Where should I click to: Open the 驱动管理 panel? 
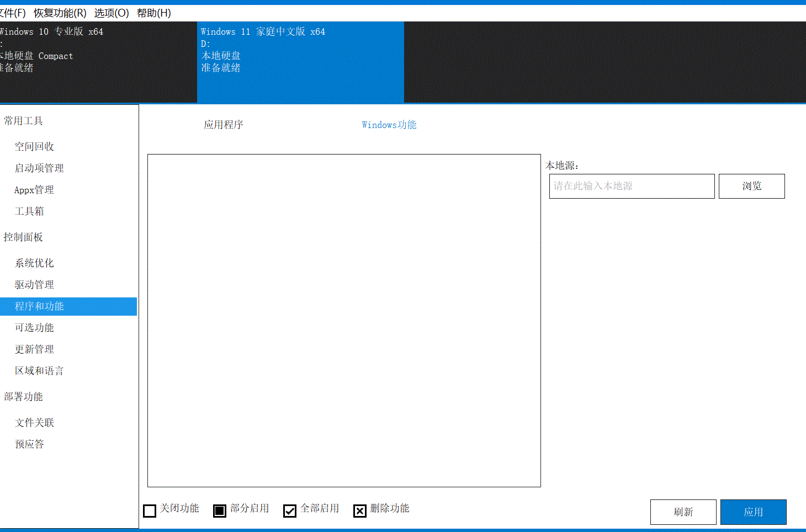[x=34, y=284]
